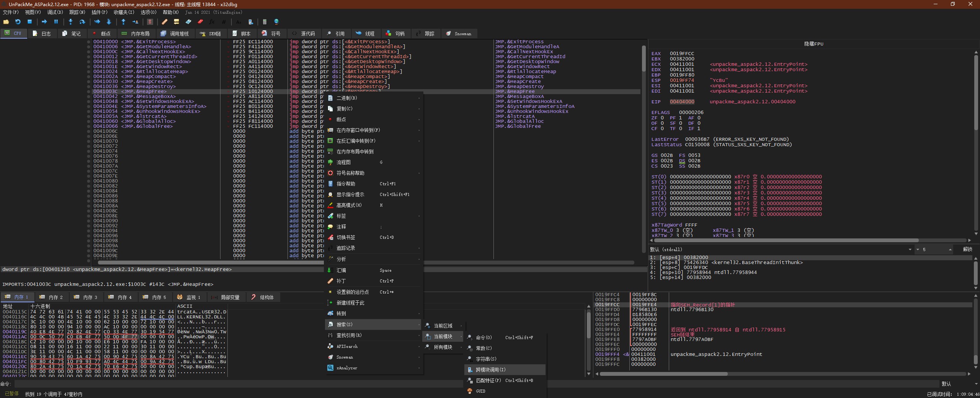The height and width of the screenshot is (398, 980).
Task: Open the Scylla plugin toolbar icon
Action: coord(150,22)
